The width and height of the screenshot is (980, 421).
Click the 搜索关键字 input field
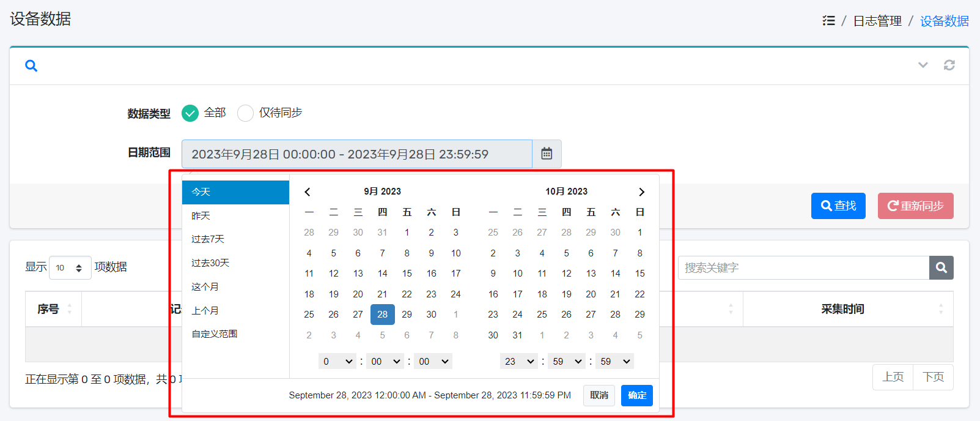click(x=803, y=267)
